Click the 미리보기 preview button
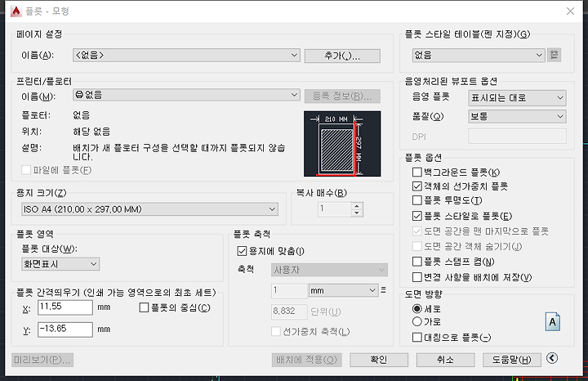Viewport: 588px width, 381px height. pos(42,360)
